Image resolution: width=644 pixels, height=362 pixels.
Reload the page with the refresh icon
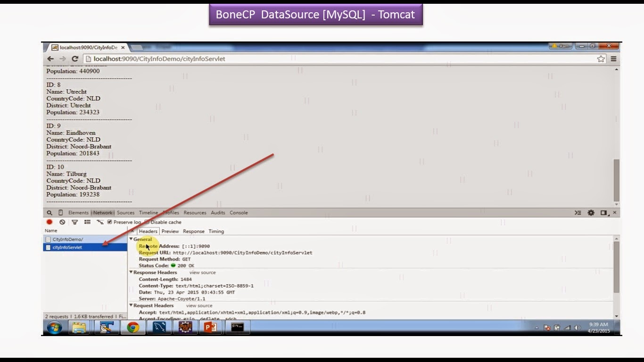75,59
